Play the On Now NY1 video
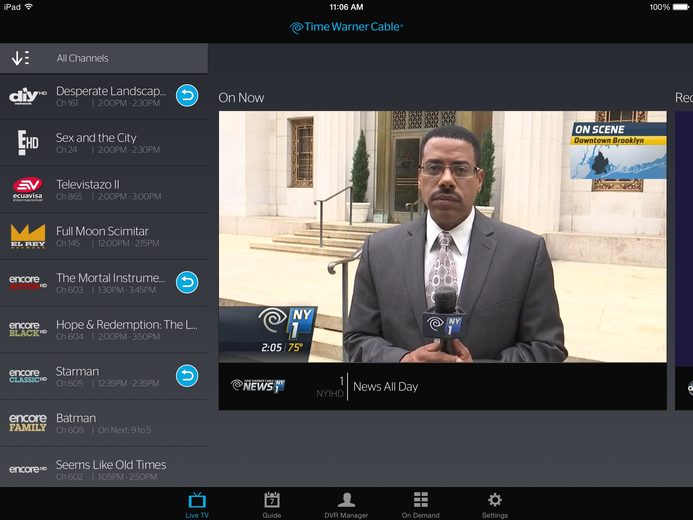This screenshot has height=520, width=693. pos(443,237)
